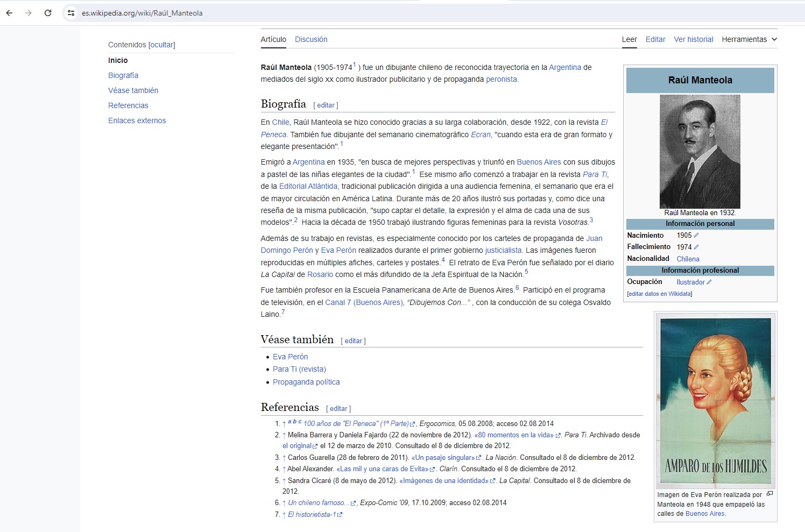Open the Editorial Atlántida link
This screenshot has height=532, width=805.
[308, 186]
